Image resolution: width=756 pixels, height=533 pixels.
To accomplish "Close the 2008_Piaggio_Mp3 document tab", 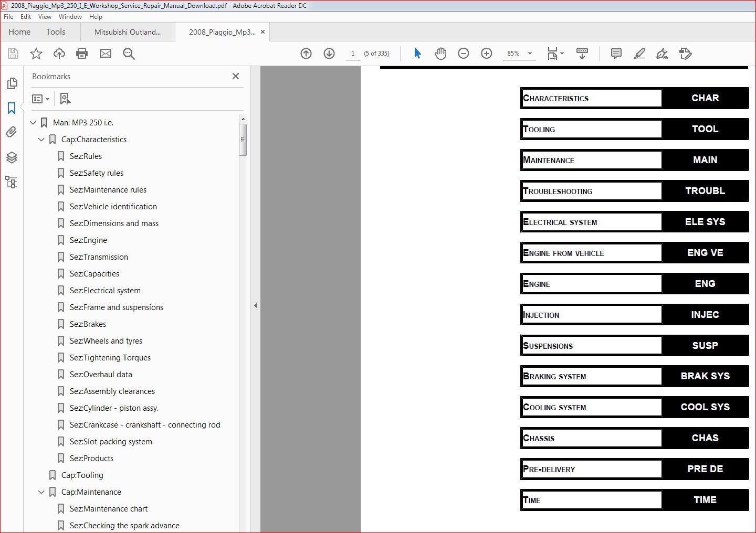I will click(263, 32).
